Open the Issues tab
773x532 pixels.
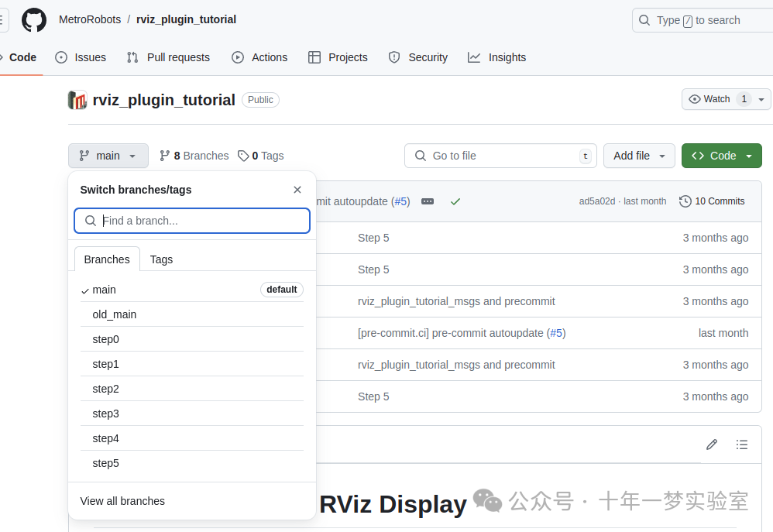coord(81,57)
